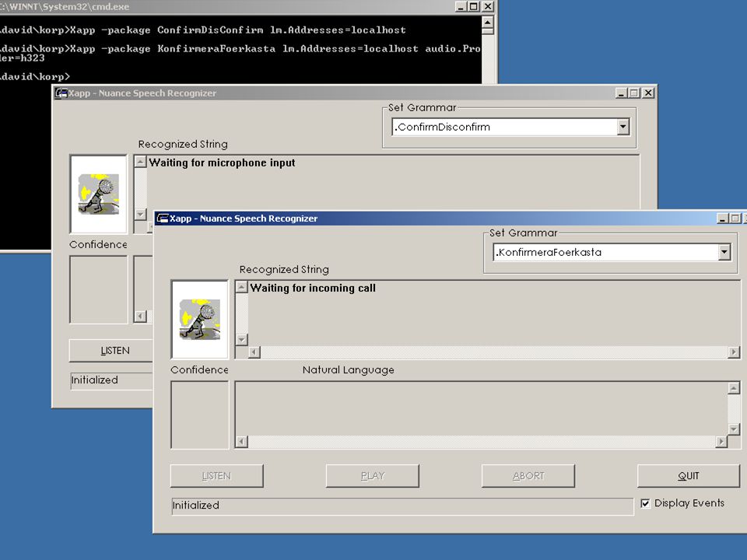The image size is (747, 560).
Task: Click the Confidence box in the back Xapp window
Action: 99,289
